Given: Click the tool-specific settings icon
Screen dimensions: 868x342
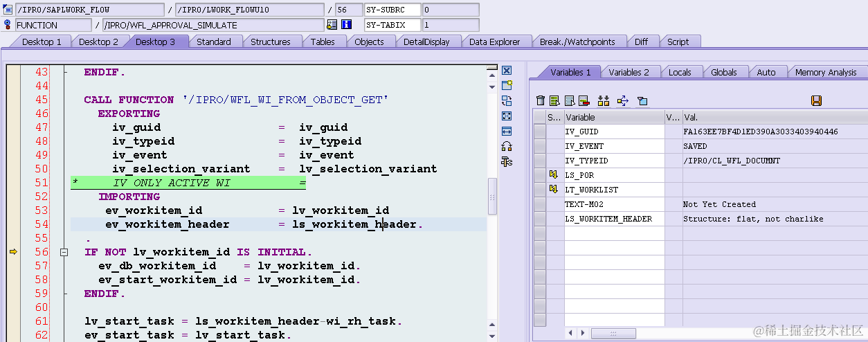Looking at the screenshot, I should coord(506,161).
